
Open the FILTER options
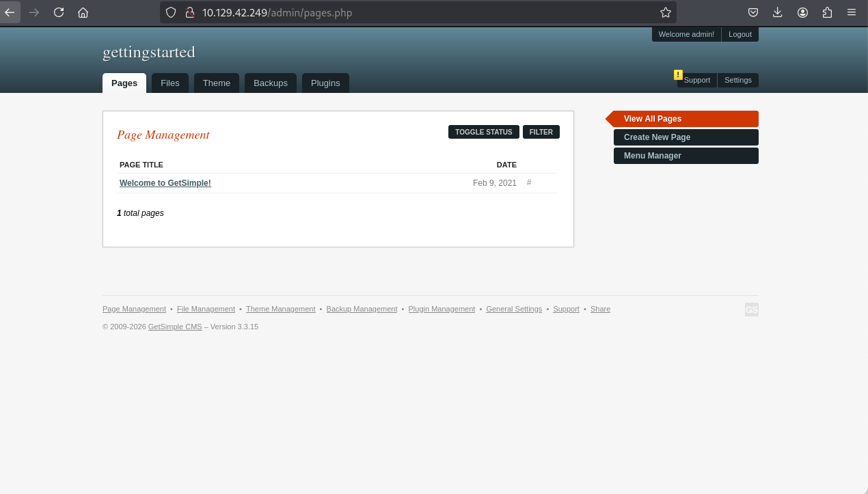541,132
